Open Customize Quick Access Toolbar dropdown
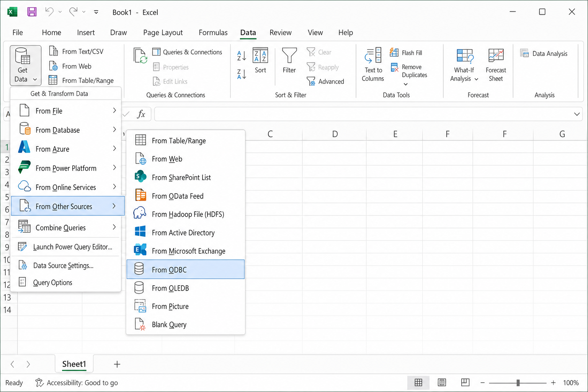Screen dimensions: 588x392 point(96,12)
